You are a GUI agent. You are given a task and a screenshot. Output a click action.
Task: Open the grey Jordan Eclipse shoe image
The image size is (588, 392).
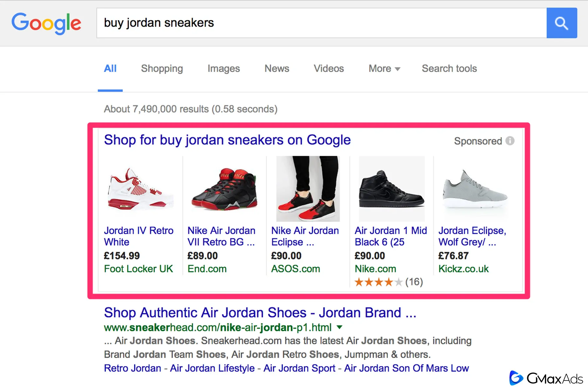475,189
